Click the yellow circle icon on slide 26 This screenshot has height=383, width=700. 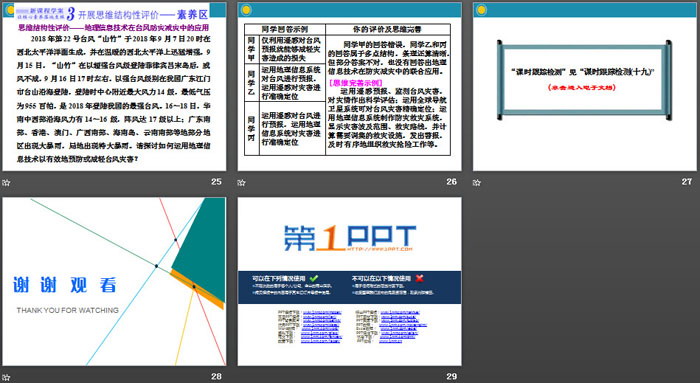(246, 10)
